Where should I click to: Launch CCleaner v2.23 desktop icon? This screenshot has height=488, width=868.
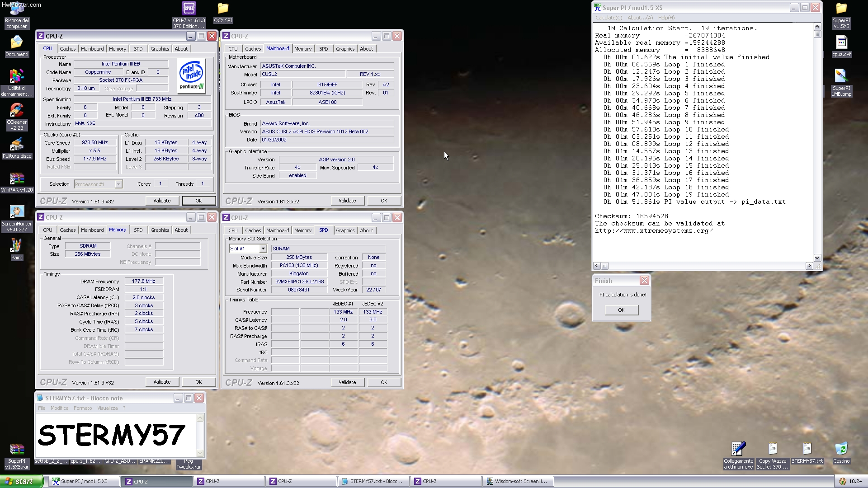[x=17, y=117]
